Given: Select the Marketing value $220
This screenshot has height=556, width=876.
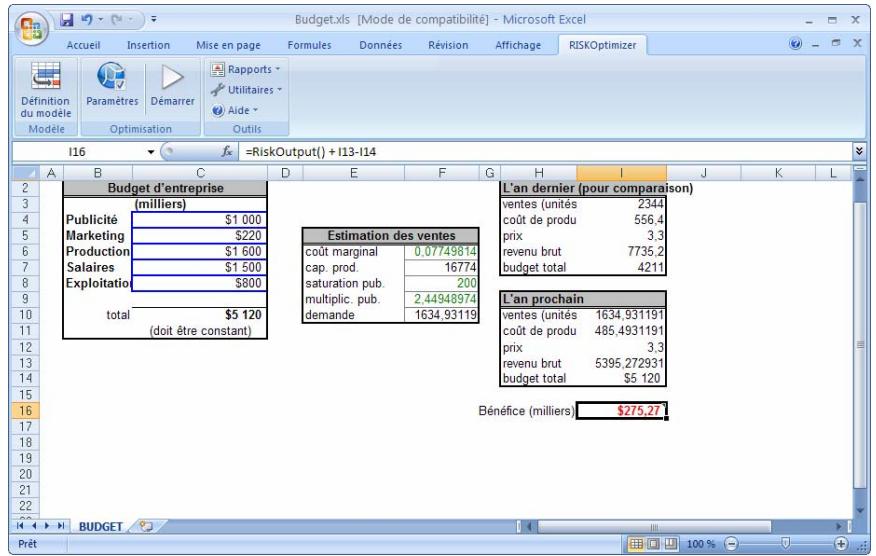Looking at the screenshot, I should coord(199,236).
